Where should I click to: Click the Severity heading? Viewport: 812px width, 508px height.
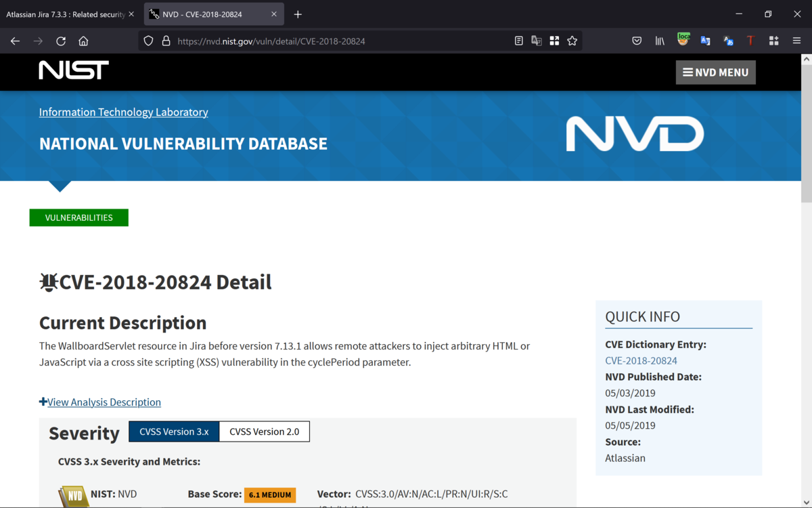click(84, 433)
